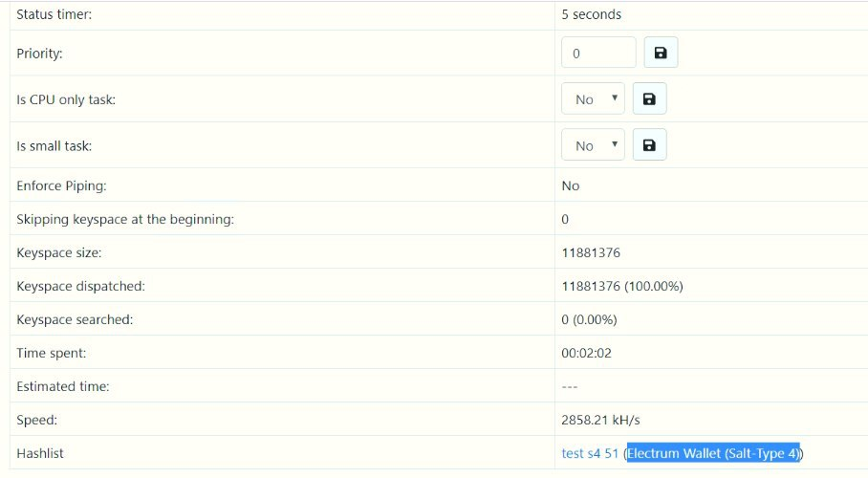Click the Hashlist label
868x478 pixels.
[40, 453]
